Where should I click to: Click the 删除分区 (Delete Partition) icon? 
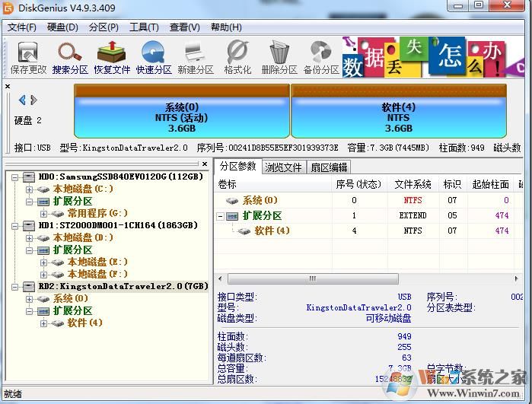point(279,57)
